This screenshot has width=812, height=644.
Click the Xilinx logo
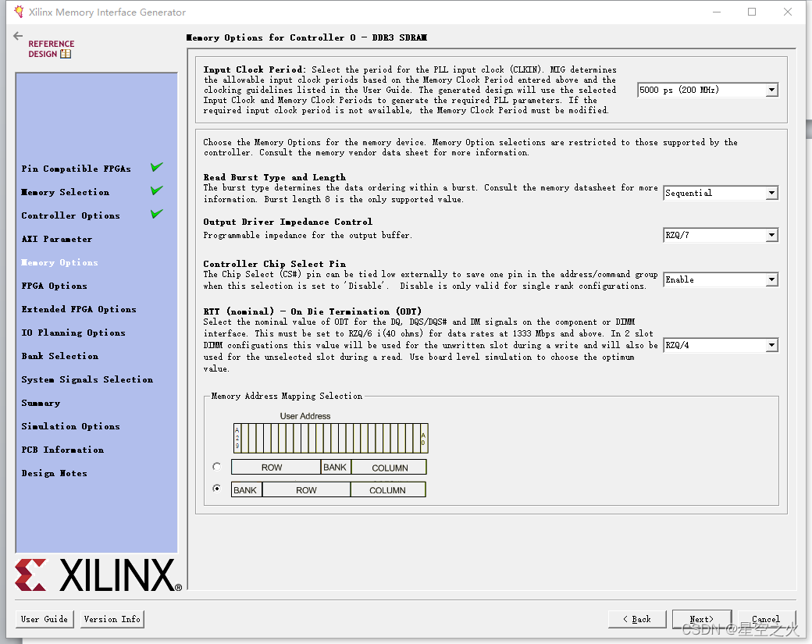coord(98,575)
